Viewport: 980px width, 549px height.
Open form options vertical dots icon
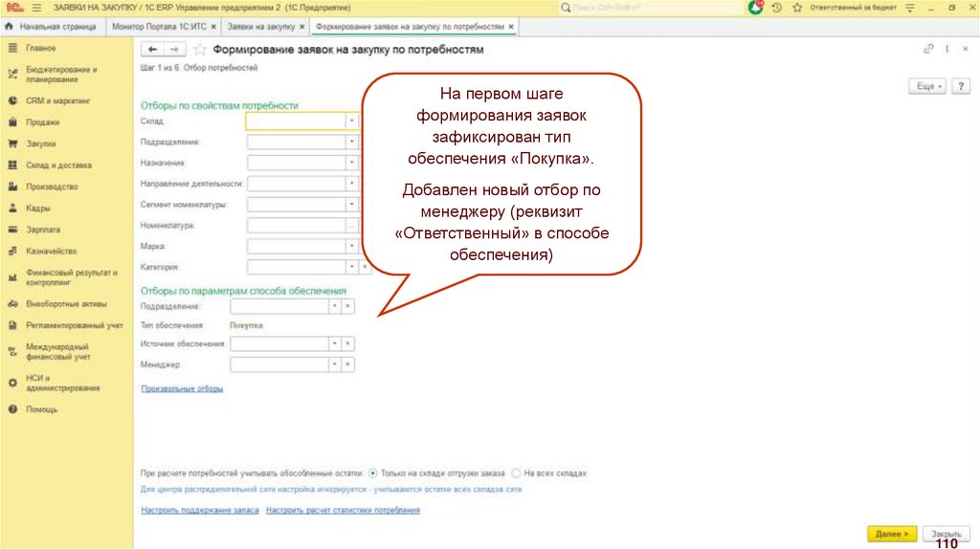947,49
